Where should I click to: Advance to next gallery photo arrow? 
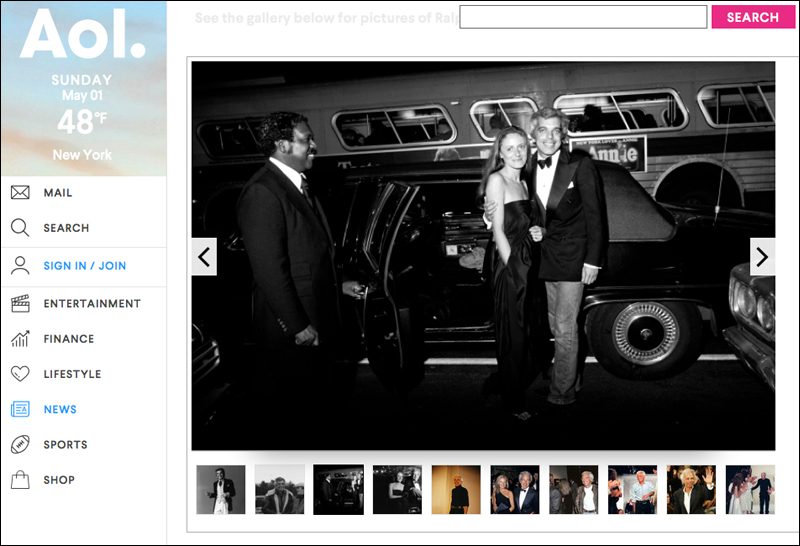point(762,257)
